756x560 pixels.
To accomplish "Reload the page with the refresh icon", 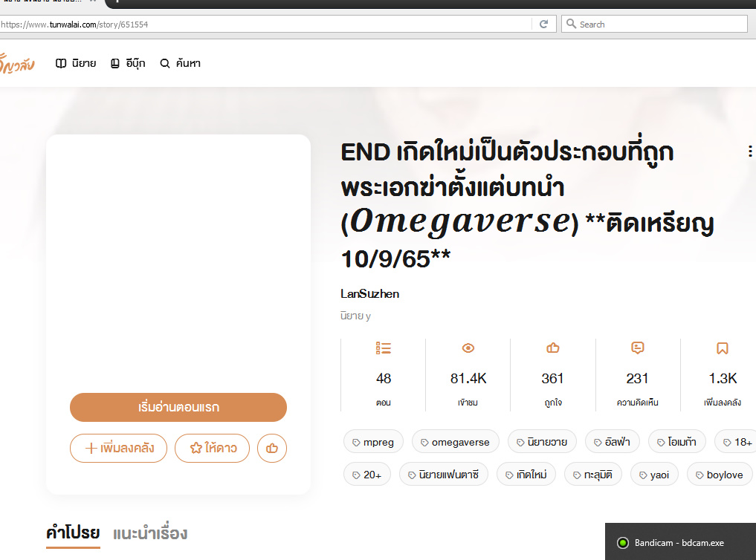I will 543,24.
